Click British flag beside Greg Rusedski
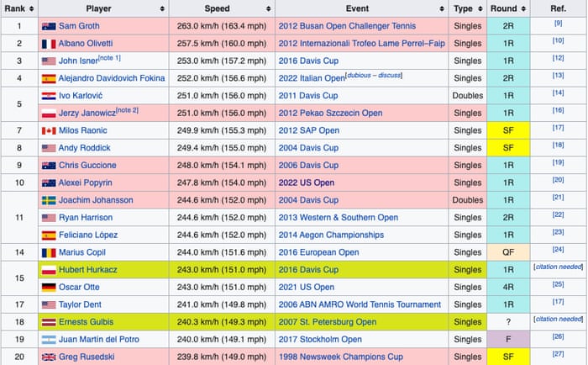588x365 pixels. 49,357
